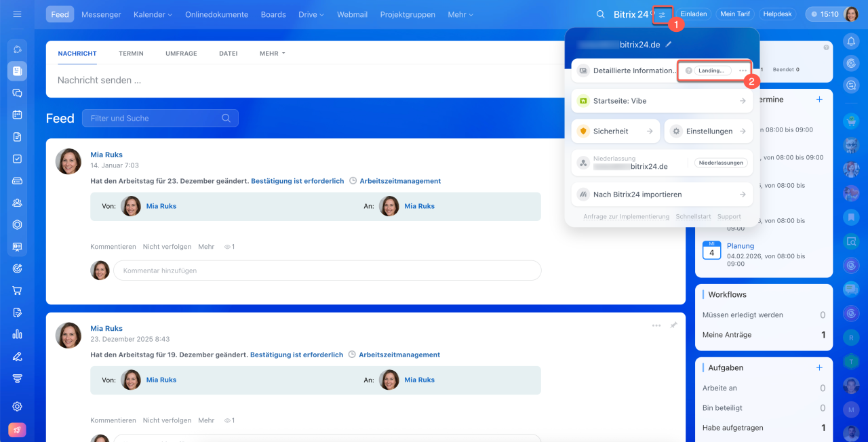Image resolution: width=868 pixels, height=442 pixels.
Task: Click the search magnifier in the top bar
Action: pyautogui.click(x=600, y=14)
